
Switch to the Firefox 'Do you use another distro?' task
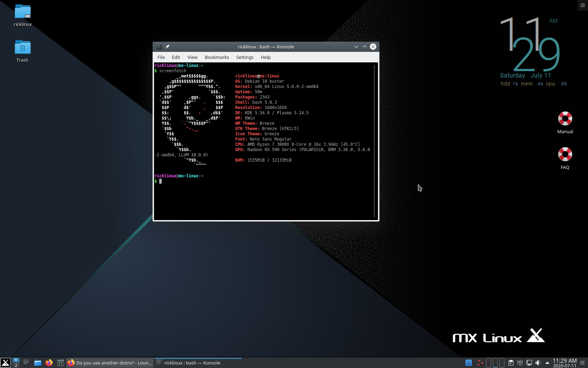click(x=110, y=363)
